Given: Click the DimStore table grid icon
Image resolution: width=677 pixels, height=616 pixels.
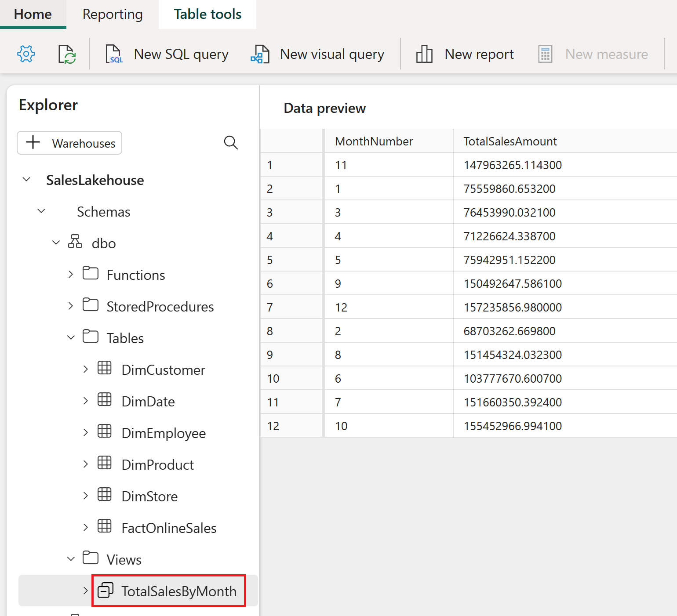Looking at the screenshot, I should click(x=105, y=494).
